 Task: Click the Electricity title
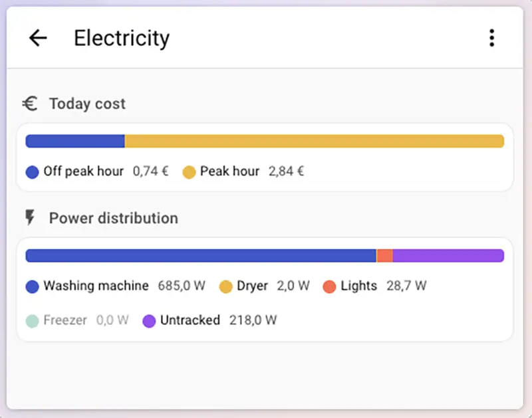point(122,38)
